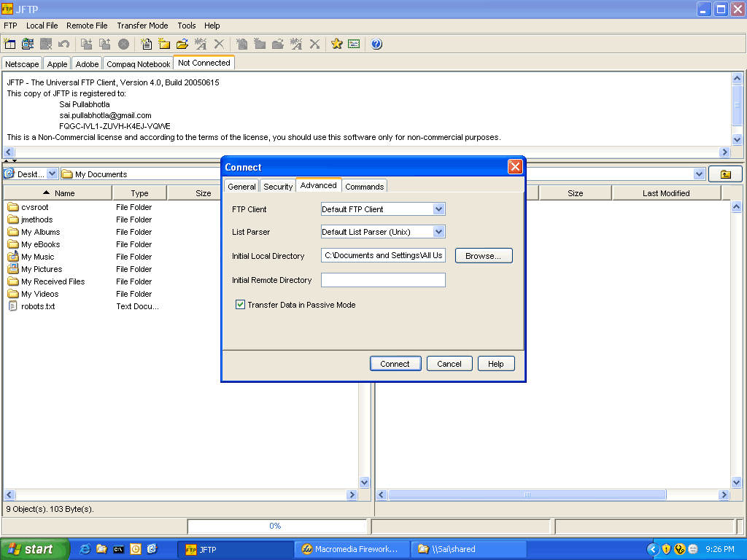
Task: Click the grayed Delete remote file X icon
Action: pos(314,44)
